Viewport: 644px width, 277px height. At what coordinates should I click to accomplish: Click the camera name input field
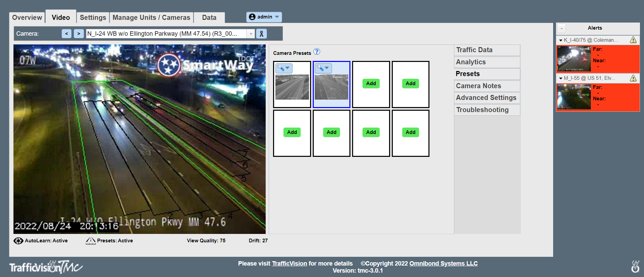coord(166,34)
